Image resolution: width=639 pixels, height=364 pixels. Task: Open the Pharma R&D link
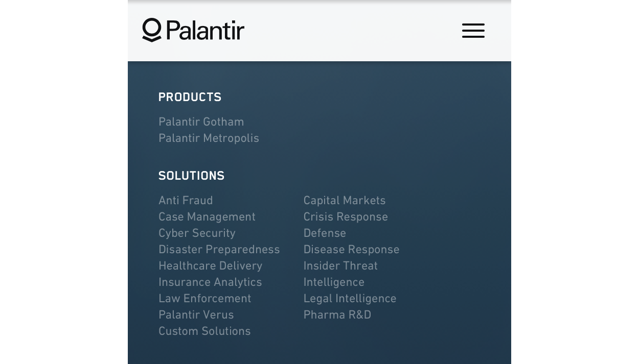(337, 315)
